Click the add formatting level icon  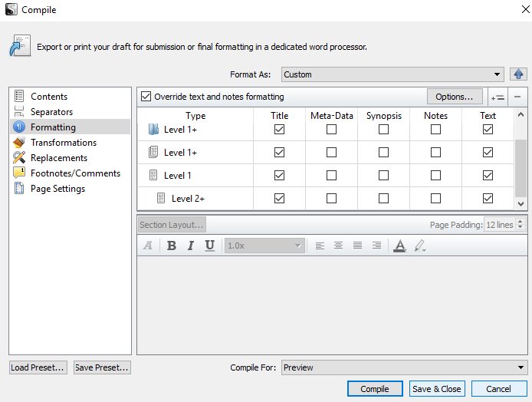[x=498, y=97]
